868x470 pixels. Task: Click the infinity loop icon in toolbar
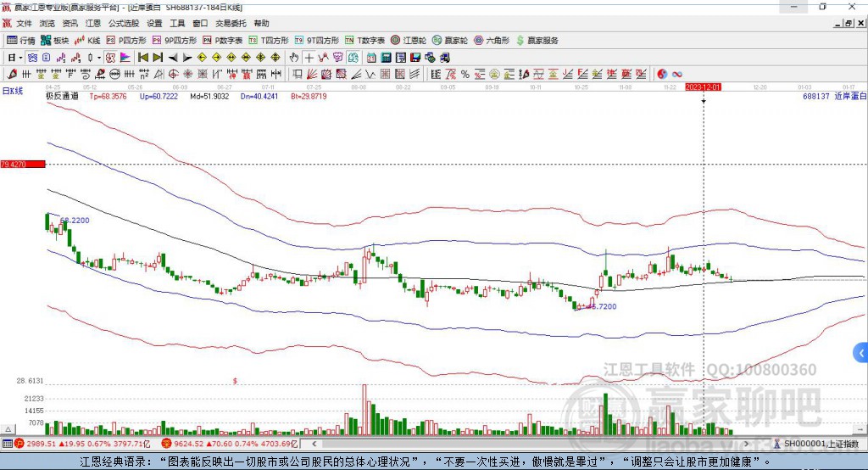point(677,75)
